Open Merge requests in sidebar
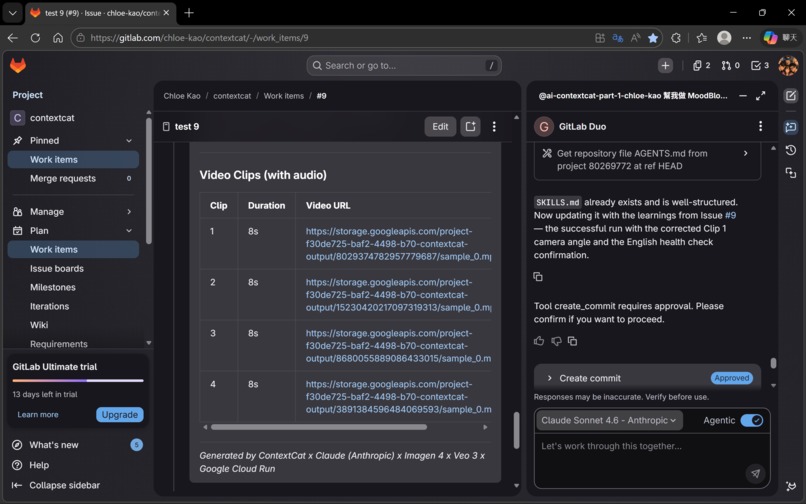Image resolution: width=806 pixels, height=504 pixels. pyautogui.click(x=73, y=178)
